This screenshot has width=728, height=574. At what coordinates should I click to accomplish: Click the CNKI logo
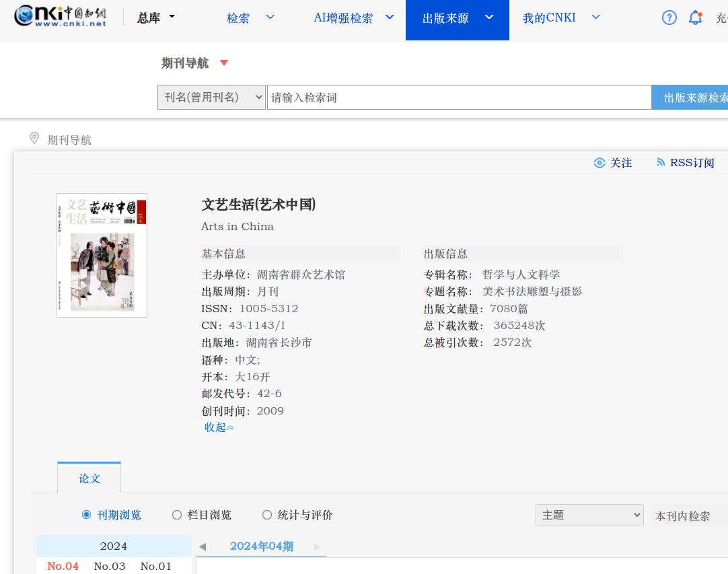(x=61, y=17)
